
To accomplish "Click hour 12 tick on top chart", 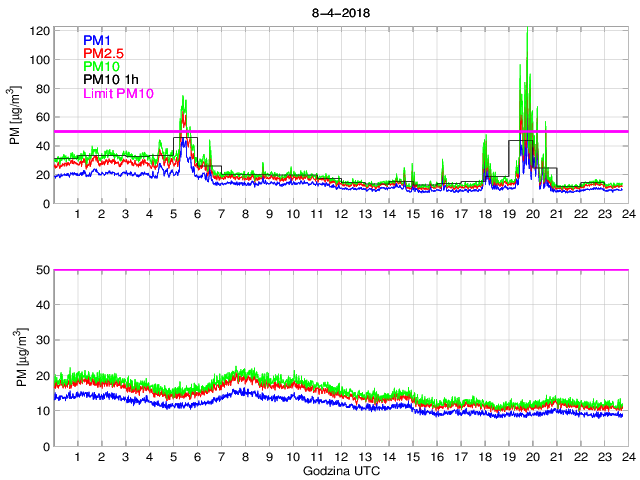I will pos(341,215).
